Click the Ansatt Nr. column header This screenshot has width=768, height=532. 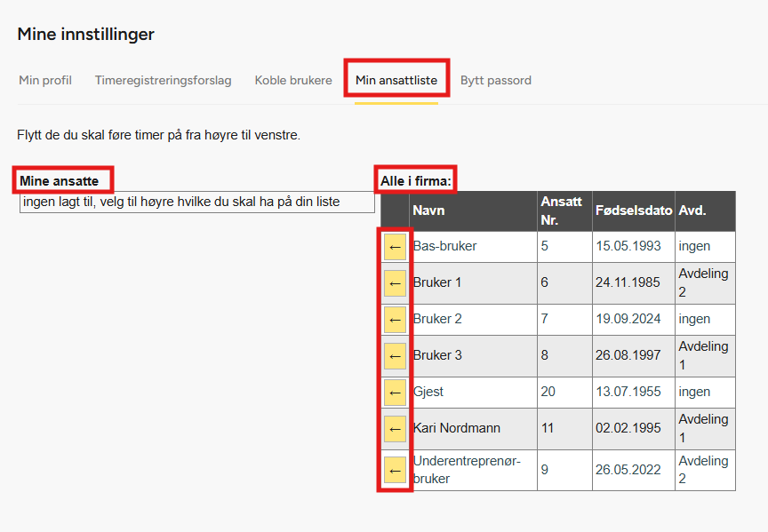(x=561, y=211)
